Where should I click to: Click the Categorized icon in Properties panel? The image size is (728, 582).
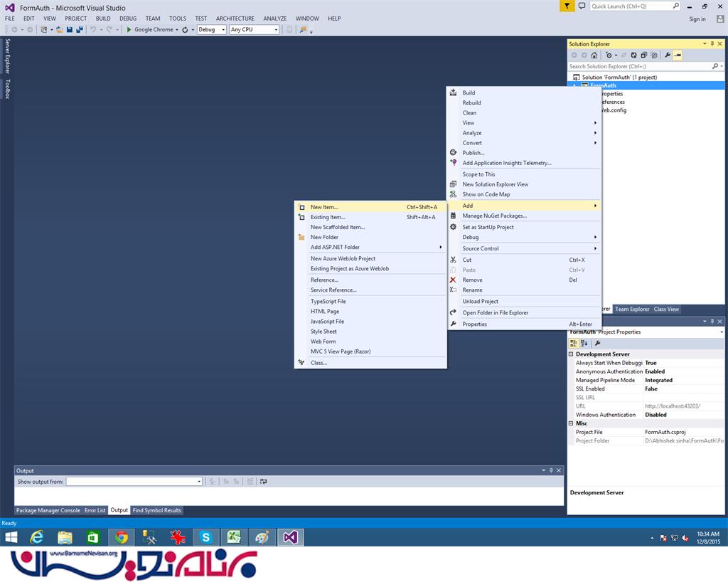point(574,343)
